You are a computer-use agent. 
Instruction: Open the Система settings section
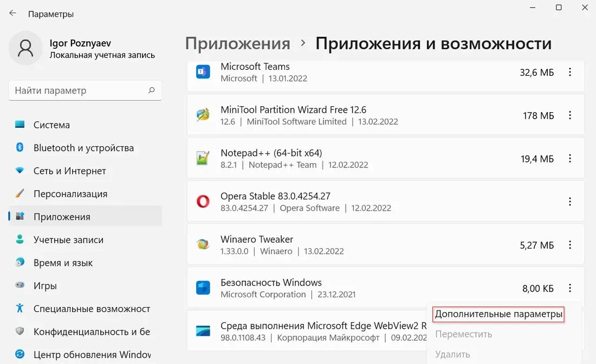(x=85, y=125)
